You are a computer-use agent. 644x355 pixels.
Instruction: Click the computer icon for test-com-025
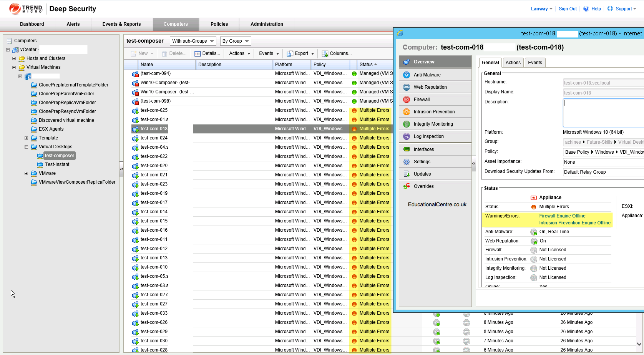135,111
